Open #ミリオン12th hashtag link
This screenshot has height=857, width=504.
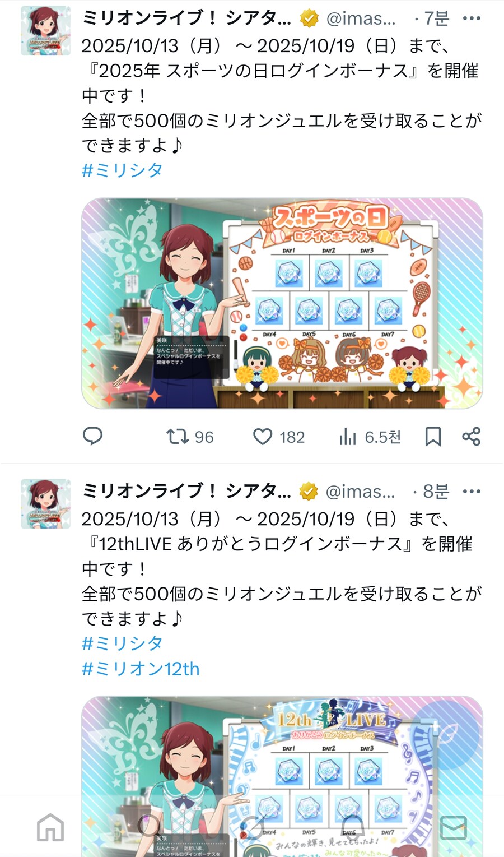coord(141,669)
